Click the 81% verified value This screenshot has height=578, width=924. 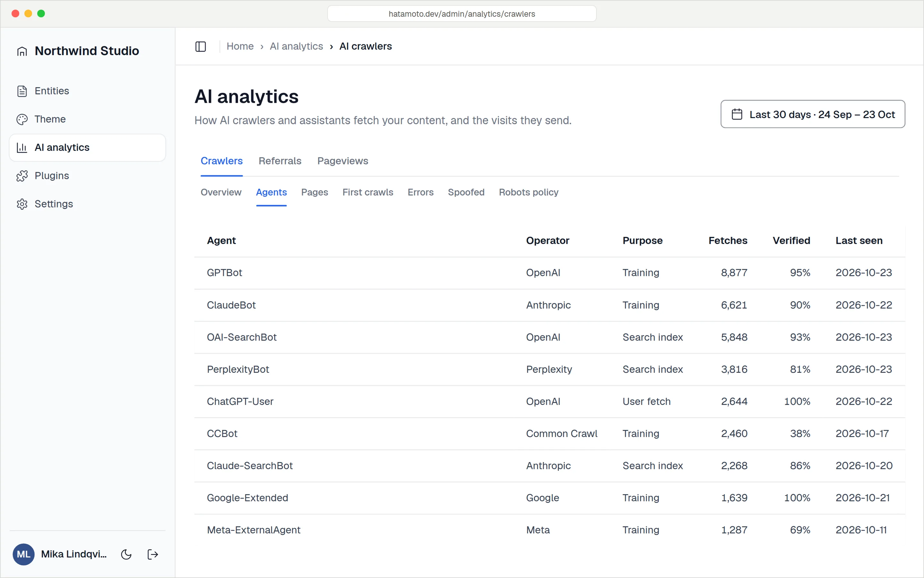[x=800, y=369]
